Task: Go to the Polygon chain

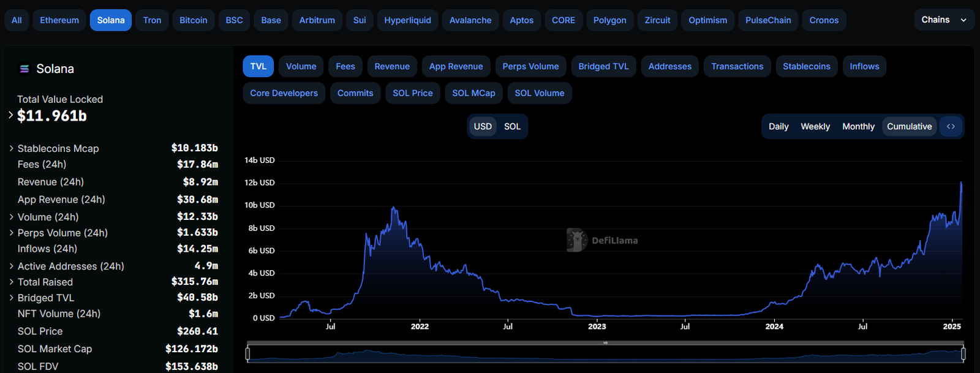Action: pos(610,20)
